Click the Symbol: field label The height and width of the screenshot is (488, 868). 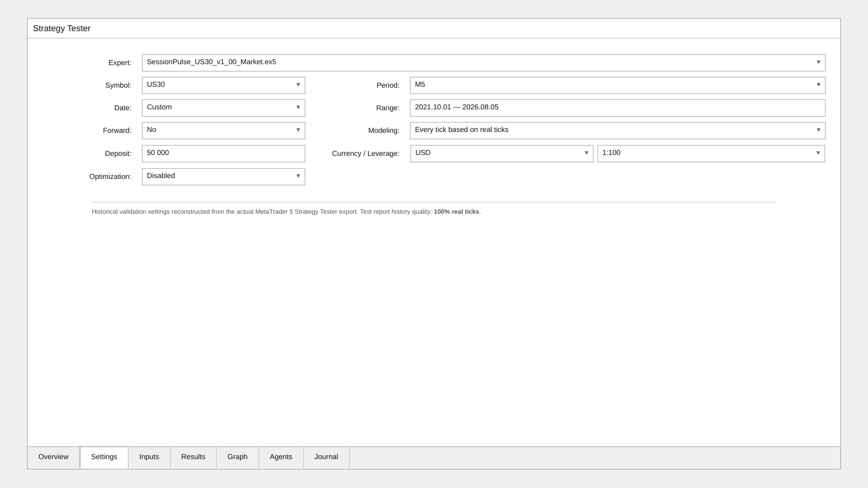(118, 85)
